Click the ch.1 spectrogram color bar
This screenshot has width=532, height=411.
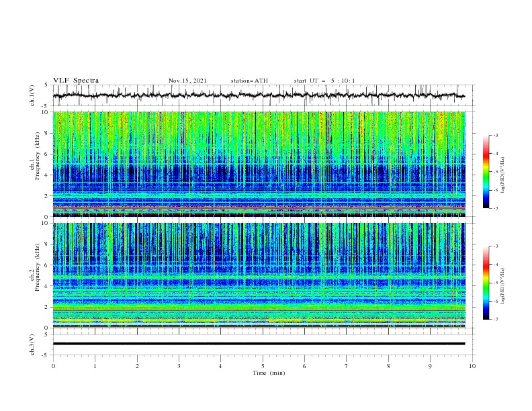click(x=486, y=172)
